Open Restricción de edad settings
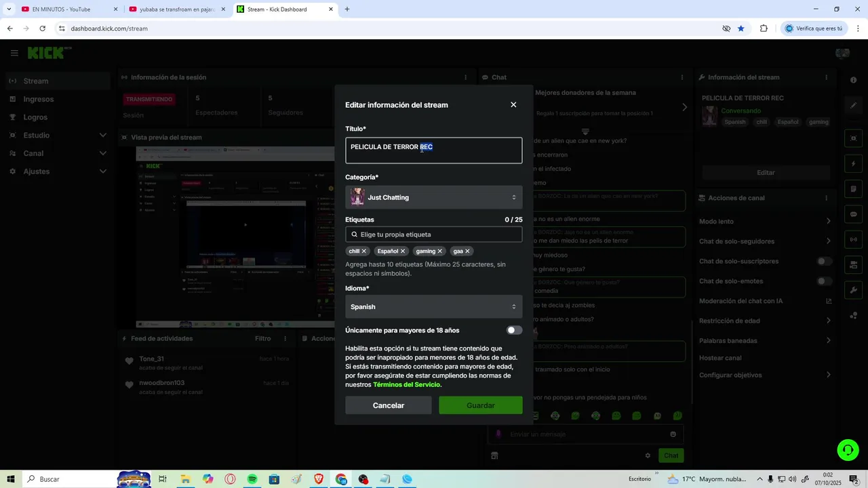Image resolution: width=868 pixels, height=488 pixels. click(766, 321)
